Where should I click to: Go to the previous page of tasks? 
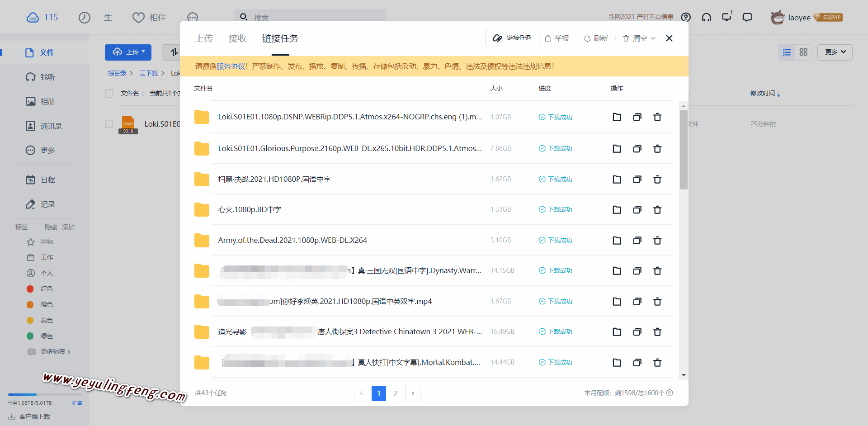coord(361,393)
